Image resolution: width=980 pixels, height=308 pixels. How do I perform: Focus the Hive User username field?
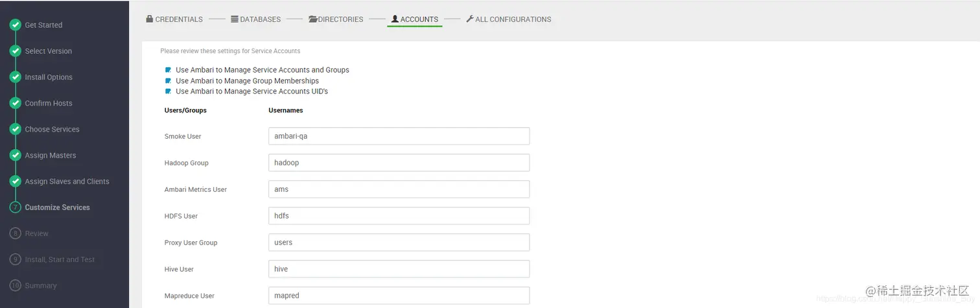(x=399, y=269)
